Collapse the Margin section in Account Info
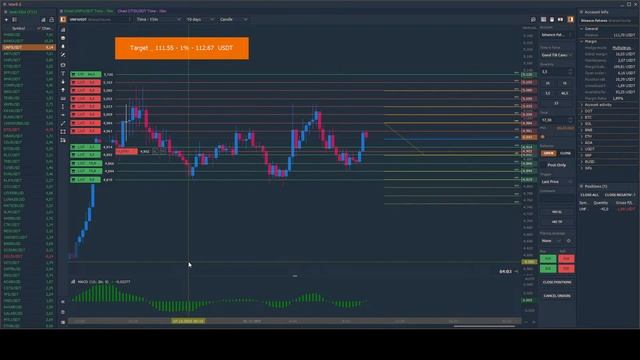This screenshot has height=360, width=640. (x=582, y=41)
